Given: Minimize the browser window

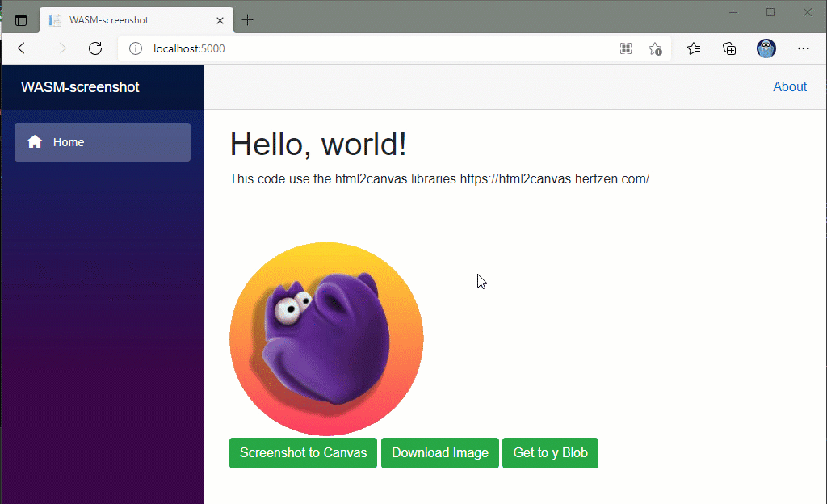Looking at the screenshot, I should click(733, 12).
